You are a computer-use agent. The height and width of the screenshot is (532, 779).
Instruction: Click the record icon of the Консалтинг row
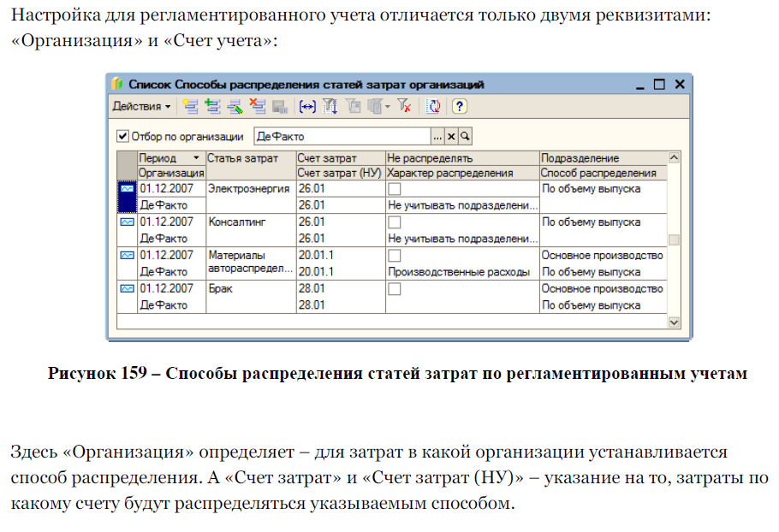128,222
